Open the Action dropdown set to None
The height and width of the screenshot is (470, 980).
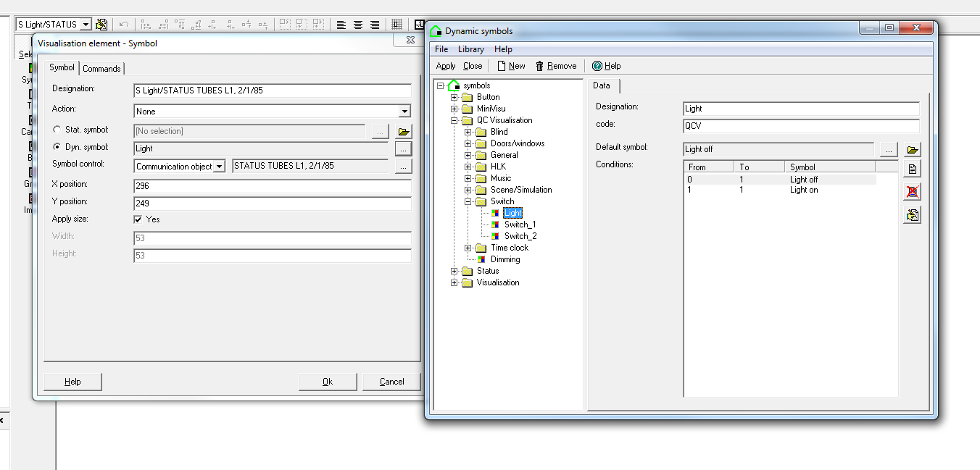click(x=404, y=112)
